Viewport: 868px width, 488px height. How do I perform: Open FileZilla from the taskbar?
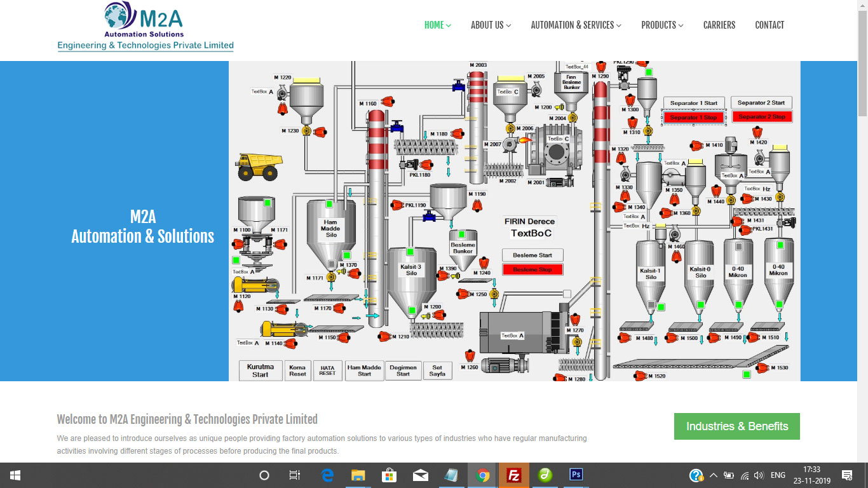click(514, 475)
